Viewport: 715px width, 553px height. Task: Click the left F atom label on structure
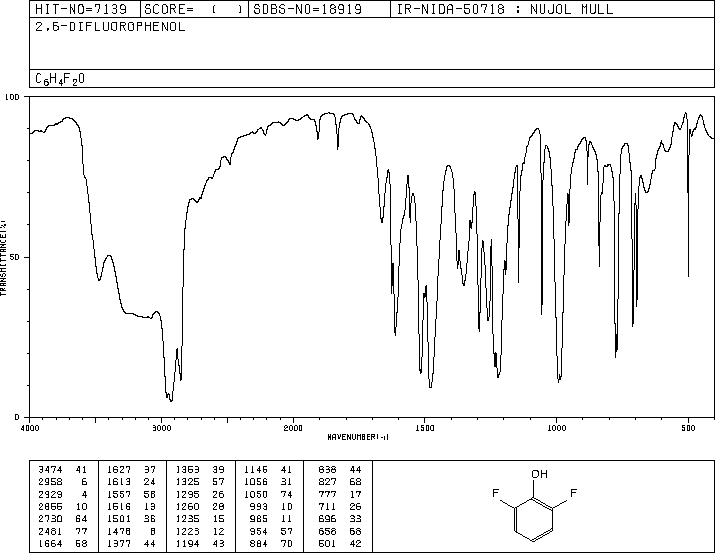pyautogui.click(x=496, y=493)
